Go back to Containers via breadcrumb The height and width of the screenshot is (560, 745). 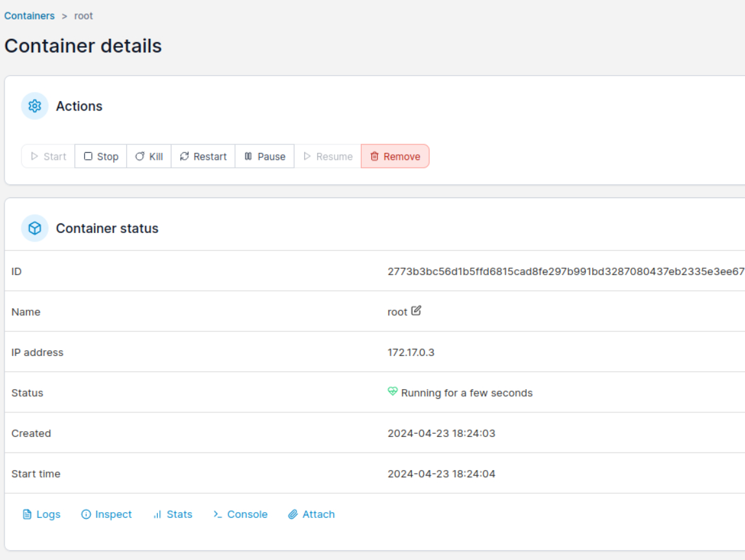tap(30, 16)
